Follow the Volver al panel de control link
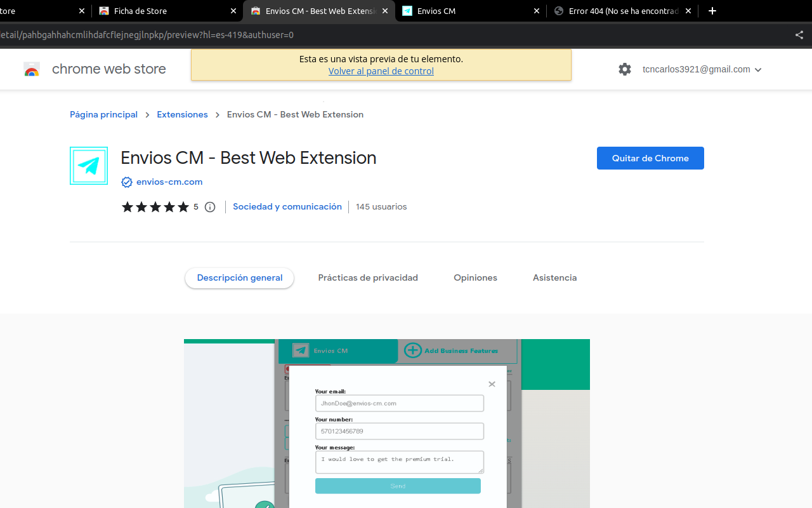The height and width of the screenshot is (508, 812). click(x=381, y=71)
